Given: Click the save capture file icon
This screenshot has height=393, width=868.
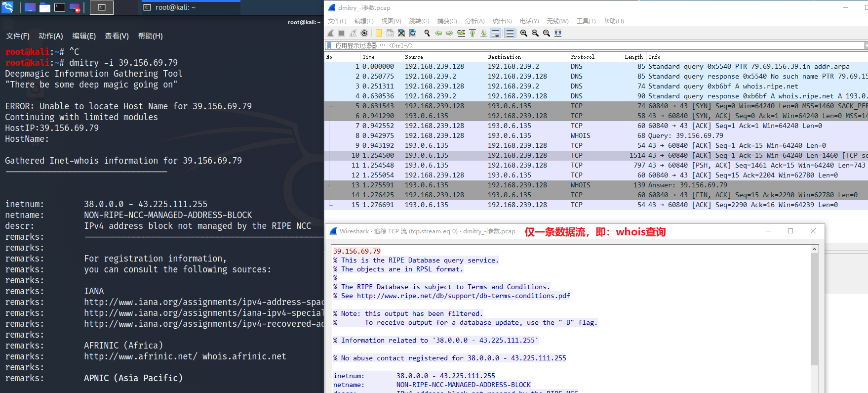Looking at the screenshot, I should point(390,33).
